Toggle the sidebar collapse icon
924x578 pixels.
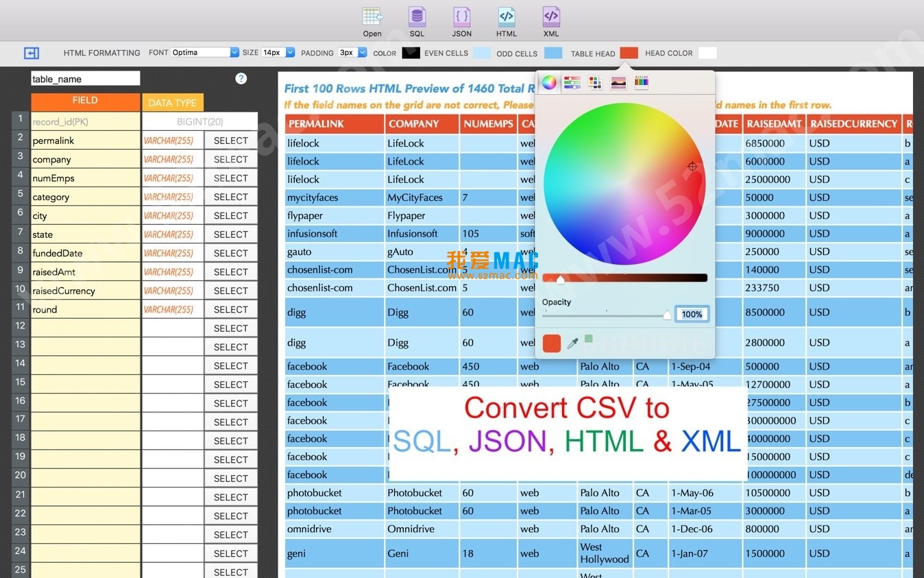click(32, 53)
